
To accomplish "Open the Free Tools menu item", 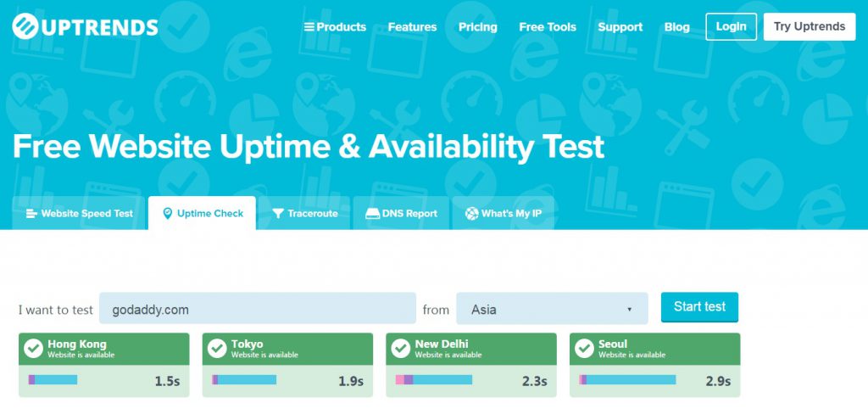I will (x=548, y=26).
